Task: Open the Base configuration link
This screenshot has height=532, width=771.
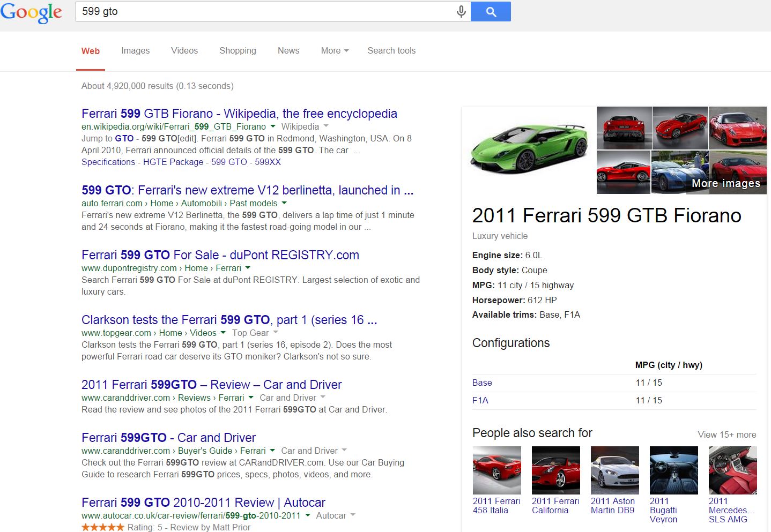Action: pyautogui.click(x=482, y=383)
